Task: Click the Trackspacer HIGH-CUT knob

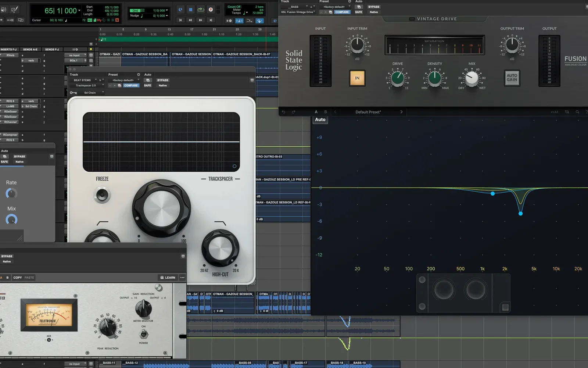Action: pyautogui.click(x=220, y=249)
